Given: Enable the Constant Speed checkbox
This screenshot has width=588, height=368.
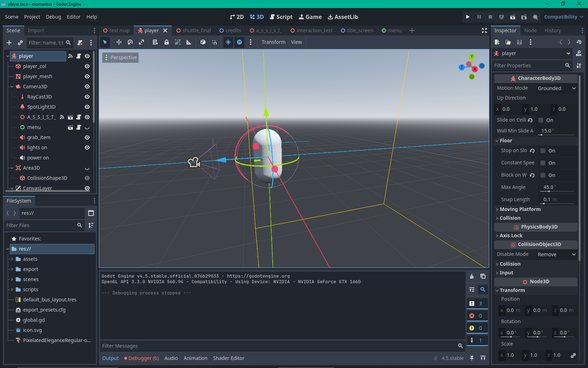Looking at the screenshot, I should click(x=543, y=163).
